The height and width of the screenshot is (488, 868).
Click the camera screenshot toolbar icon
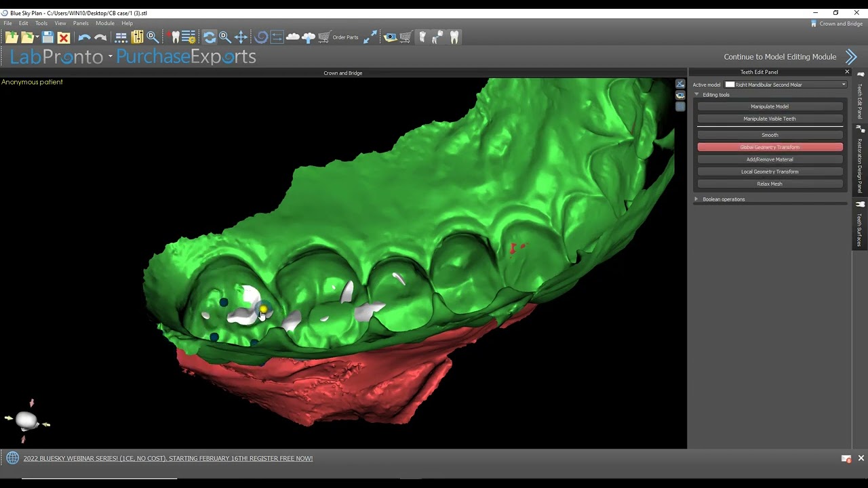tap(390, 37)
